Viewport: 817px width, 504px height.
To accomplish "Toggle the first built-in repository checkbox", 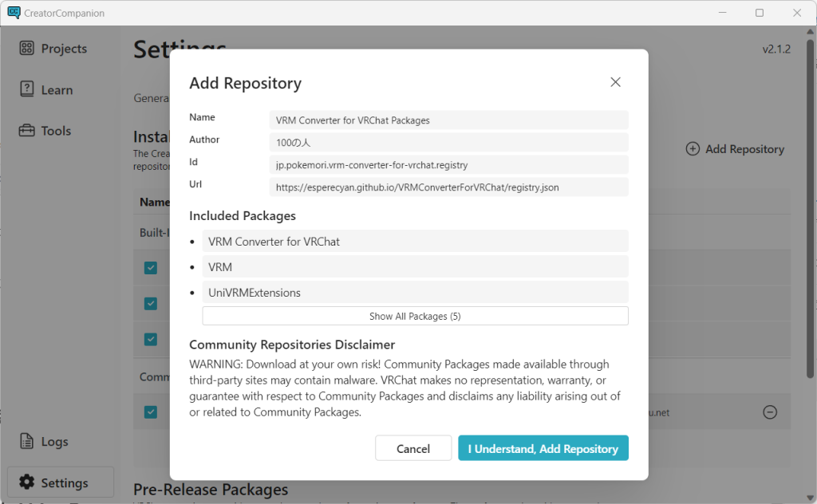I will [x=151, y=268].
